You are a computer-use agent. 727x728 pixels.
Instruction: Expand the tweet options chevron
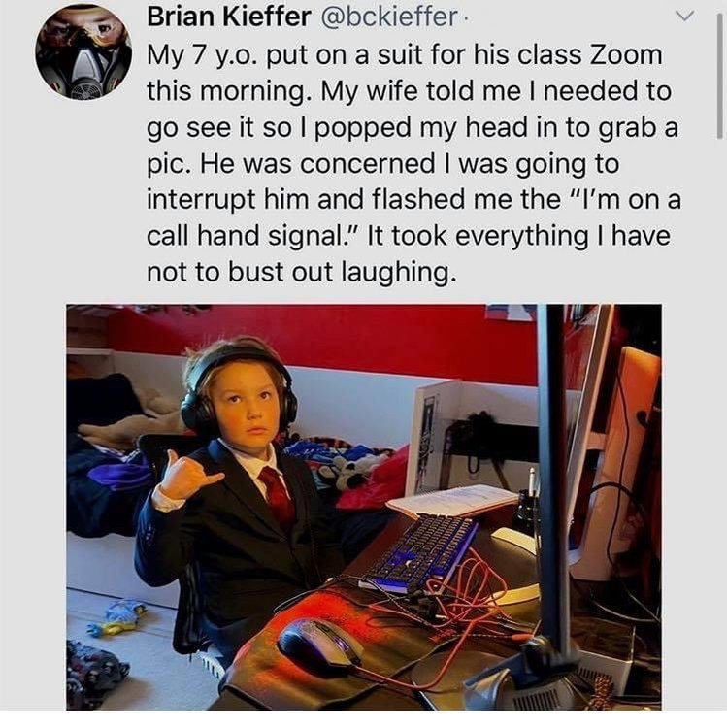click(x=684, y=17)
